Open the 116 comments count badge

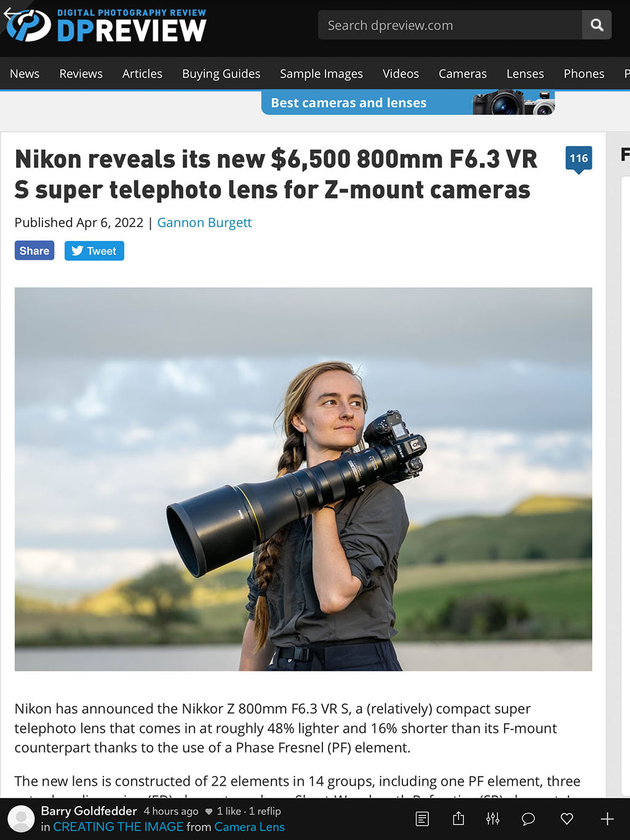click(579, 159)
